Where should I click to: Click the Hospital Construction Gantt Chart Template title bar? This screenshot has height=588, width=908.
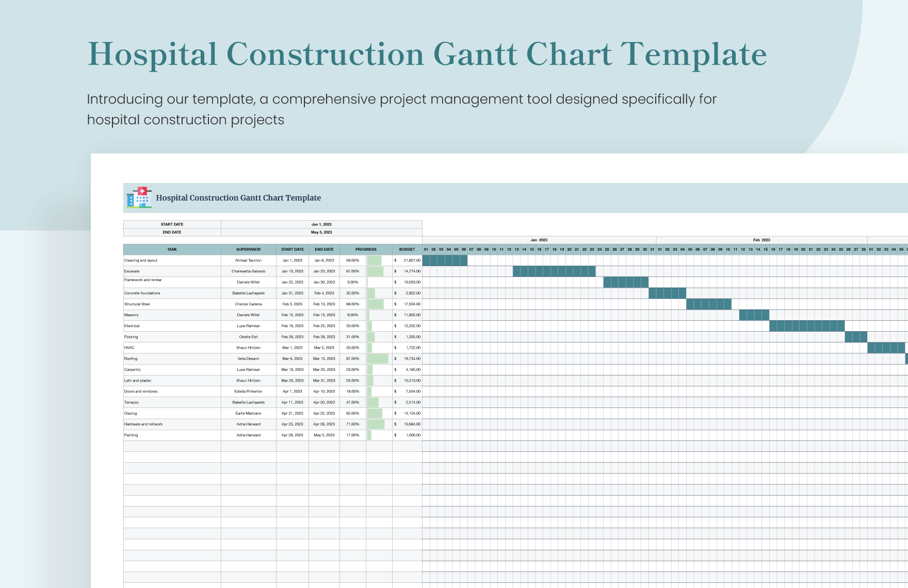[239, 198]
